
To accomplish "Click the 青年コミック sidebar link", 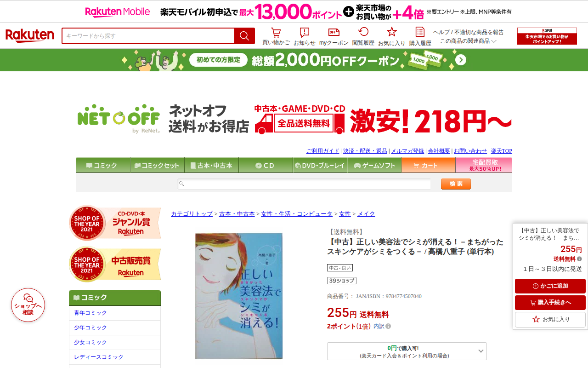I will point(90,313).
